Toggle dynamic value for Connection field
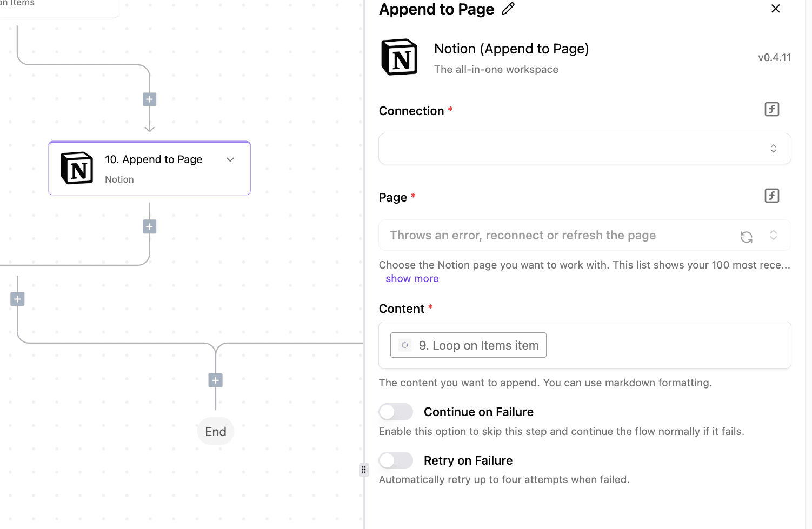This screenshot has width=812, height=529. point(771,109)
